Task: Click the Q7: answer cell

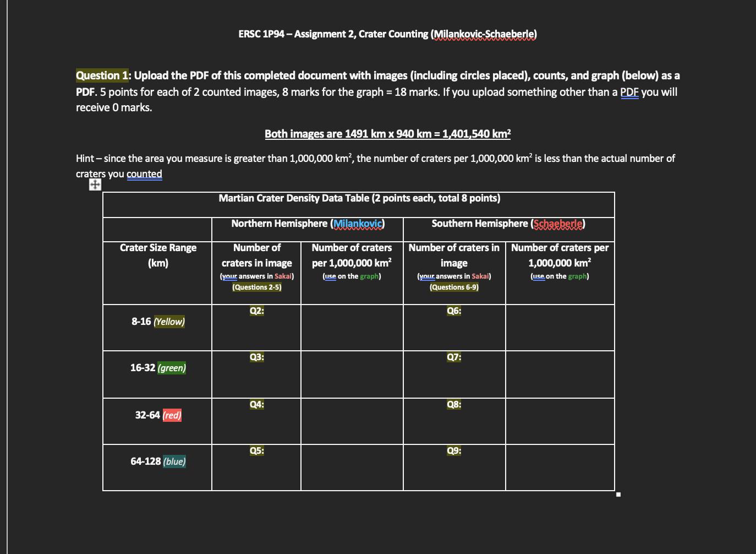Action: click(x=454, y=374)
